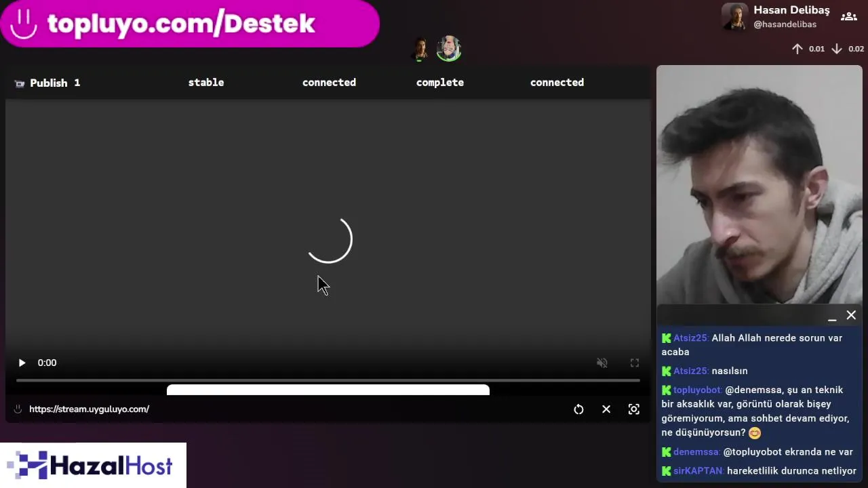Minimize the chat panel
The width and height of the screenshot is (868, 488).
pos(832,316)
